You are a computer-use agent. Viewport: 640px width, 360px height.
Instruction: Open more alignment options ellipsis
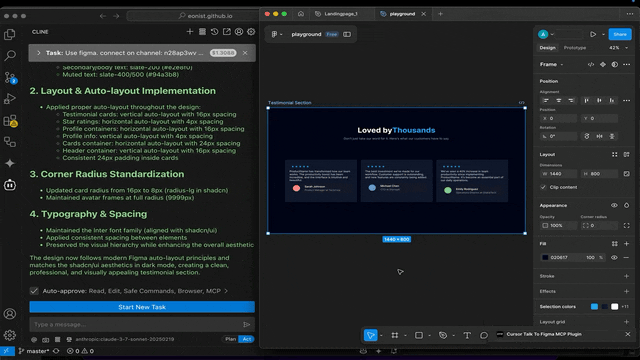(x=627, y=100)
